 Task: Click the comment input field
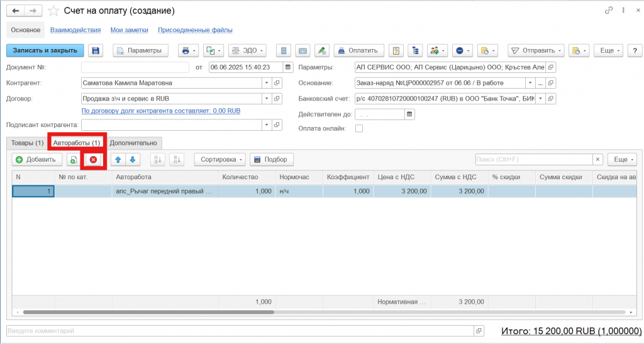click(239, 331)
